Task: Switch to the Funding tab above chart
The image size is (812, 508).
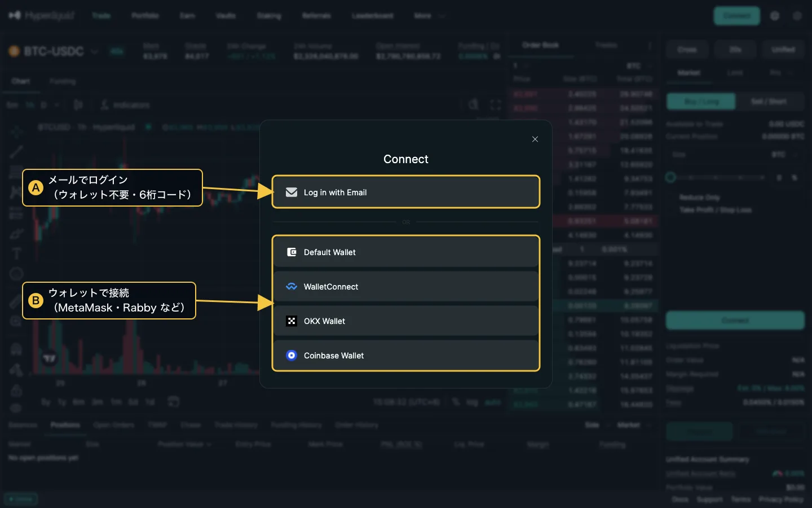Action: tap(63, 81)
